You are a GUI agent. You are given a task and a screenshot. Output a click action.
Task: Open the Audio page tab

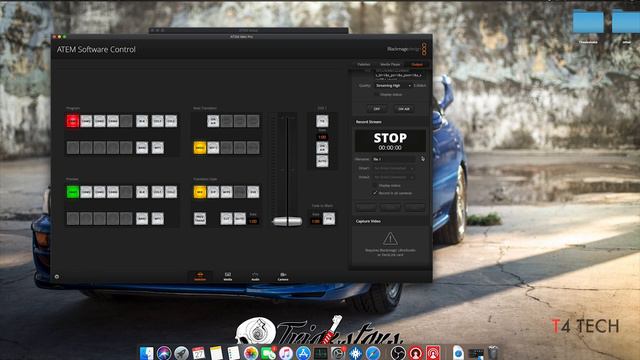255,276
